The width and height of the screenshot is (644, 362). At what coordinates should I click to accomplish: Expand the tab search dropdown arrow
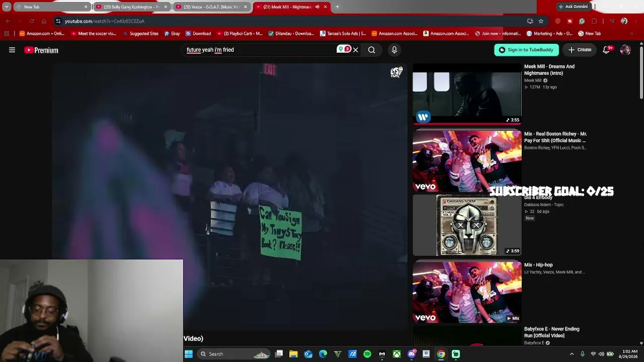(x=7, y=7)
